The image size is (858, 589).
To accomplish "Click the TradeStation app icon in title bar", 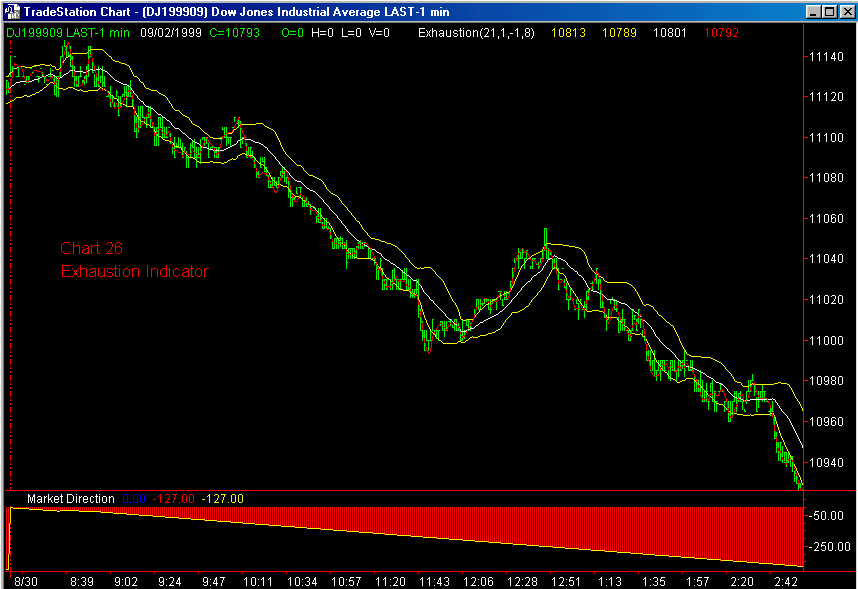I will [x=11, y=11].
